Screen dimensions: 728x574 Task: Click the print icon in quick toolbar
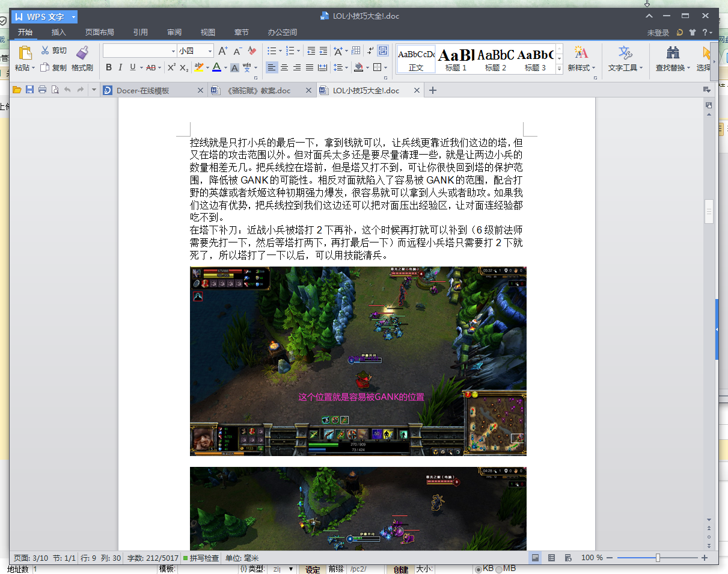(42, 90)
